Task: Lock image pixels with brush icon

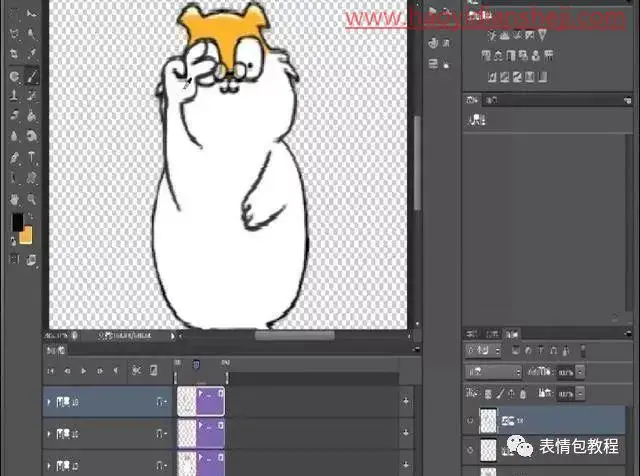Action: click(x=500, y=394)
